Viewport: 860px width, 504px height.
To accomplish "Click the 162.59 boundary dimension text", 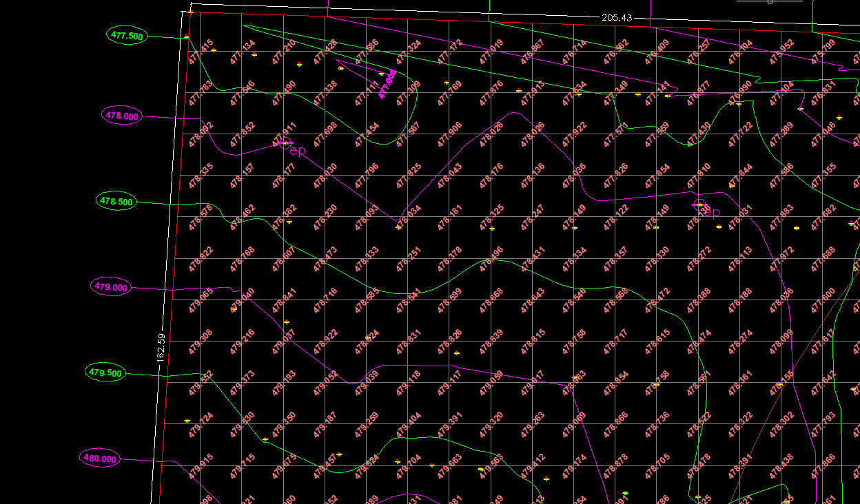I will click(161, 348).
